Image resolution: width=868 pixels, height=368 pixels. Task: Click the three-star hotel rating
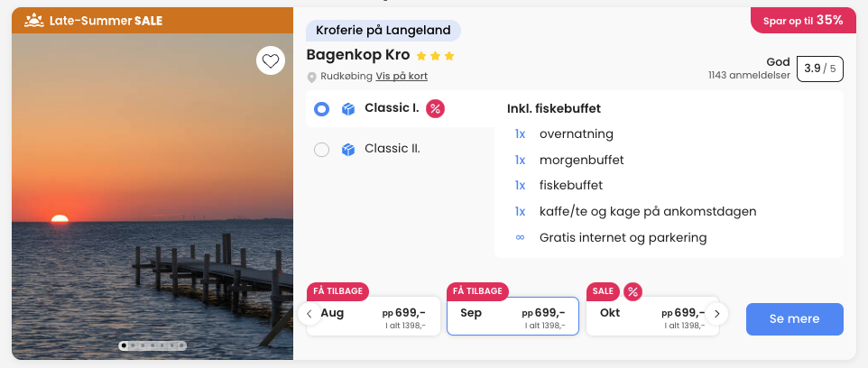[435, 56]
